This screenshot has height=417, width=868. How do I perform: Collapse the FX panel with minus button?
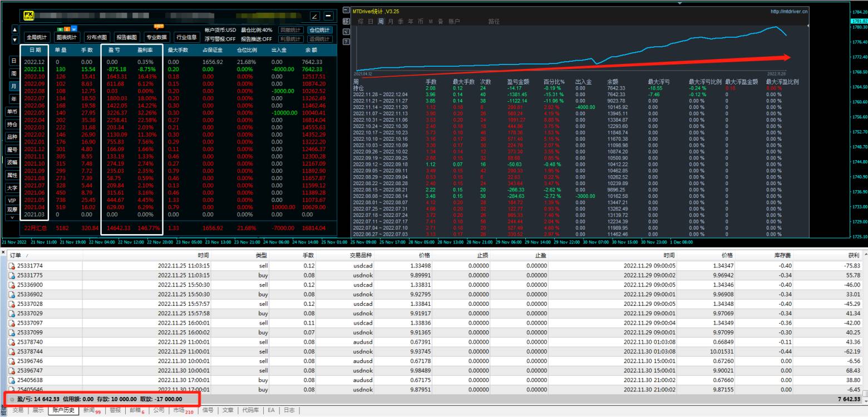[x=328, y=17]
